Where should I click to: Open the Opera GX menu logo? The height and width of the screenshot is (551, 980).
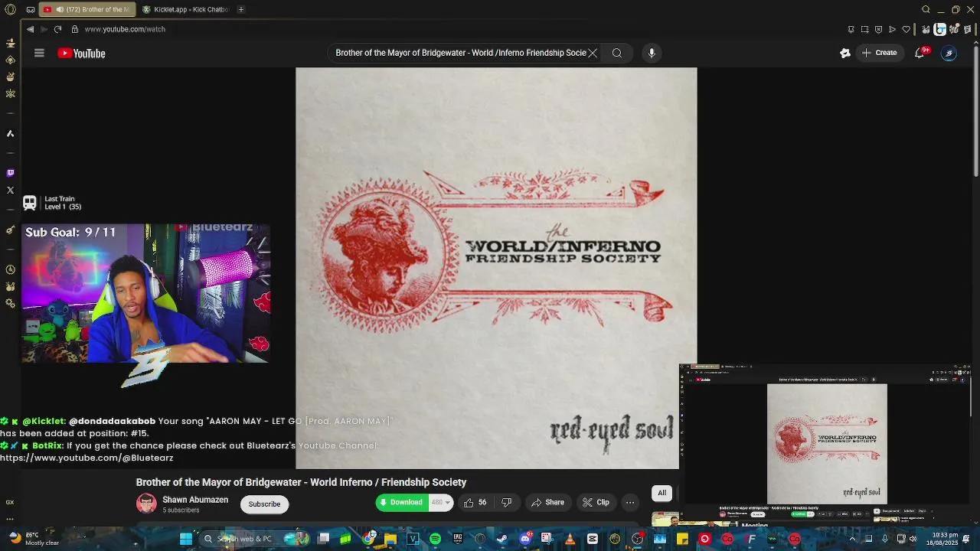(x=10, y=9)
